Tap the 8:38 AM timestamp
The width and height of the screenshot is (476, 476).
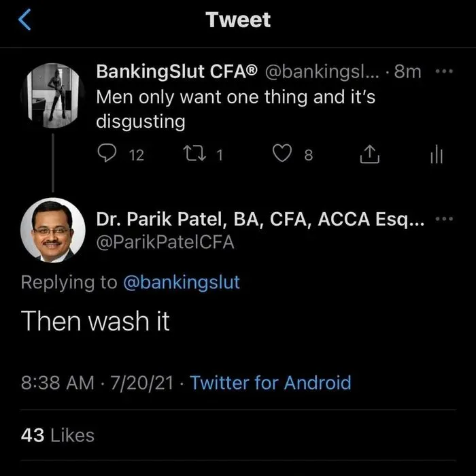pos(58,382)
